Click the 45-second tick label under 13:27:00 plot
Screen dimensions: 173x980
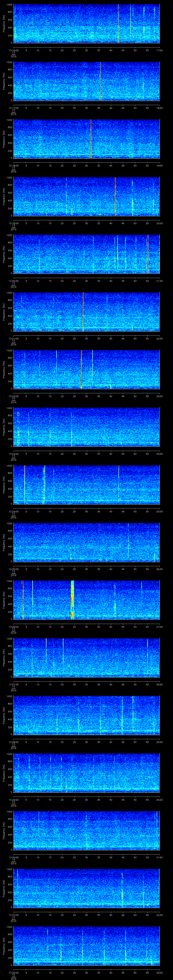click(123, 684)
